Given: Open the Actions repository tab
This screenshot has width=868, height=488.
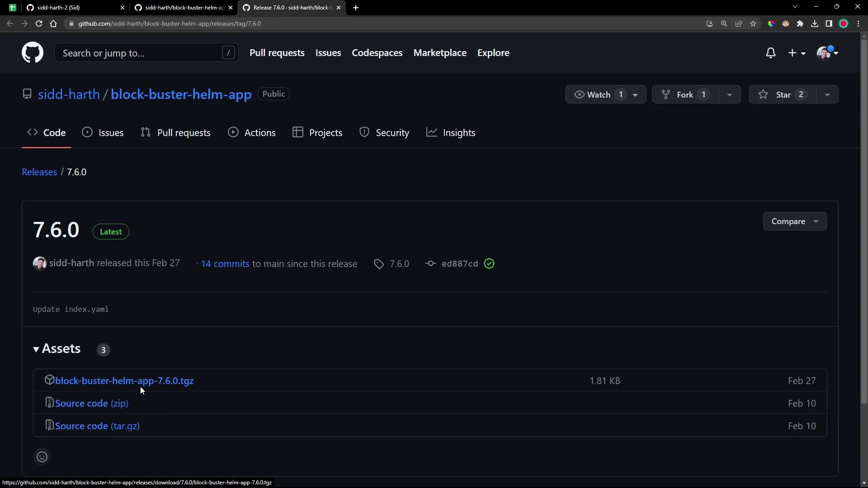Looking at the screenshot, I should [x=252, y=132].
